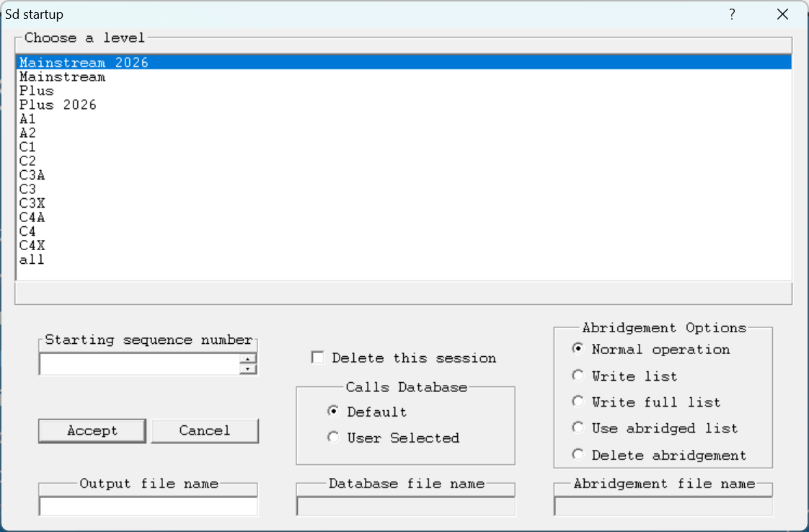Viewport: 809px width, 532px height.
Task: Select Write full list radio button
Action: coord(578,402)
